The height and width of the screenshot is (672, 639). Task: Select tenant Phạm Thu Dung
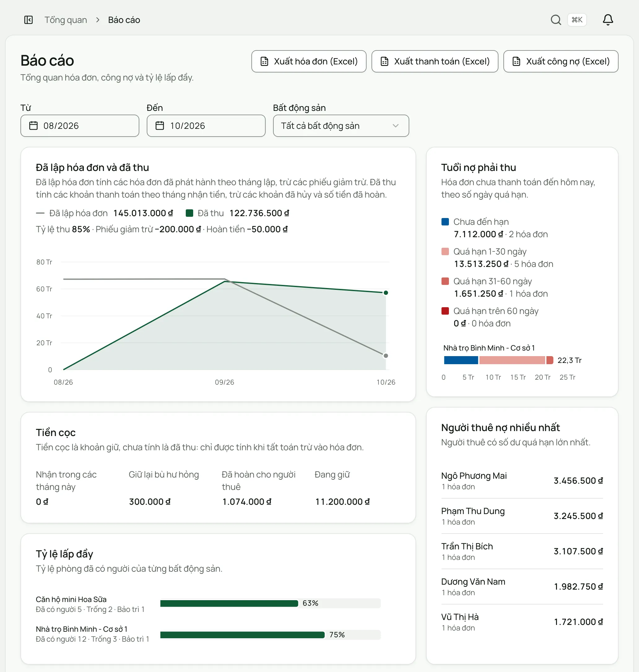pos(522,516)
